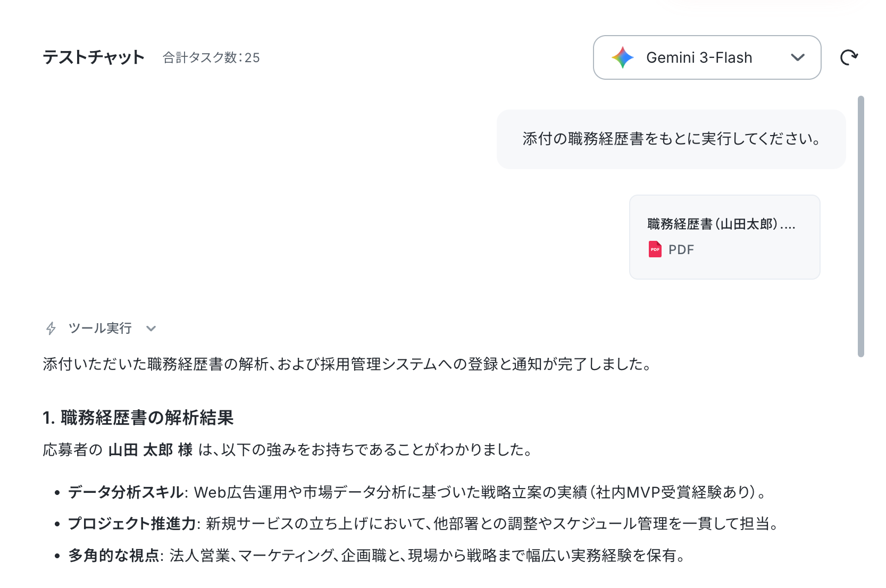Click the 多角的な視点 bullet label
The width and height of the screenshot is (886, 588).
tap(114, 556)
